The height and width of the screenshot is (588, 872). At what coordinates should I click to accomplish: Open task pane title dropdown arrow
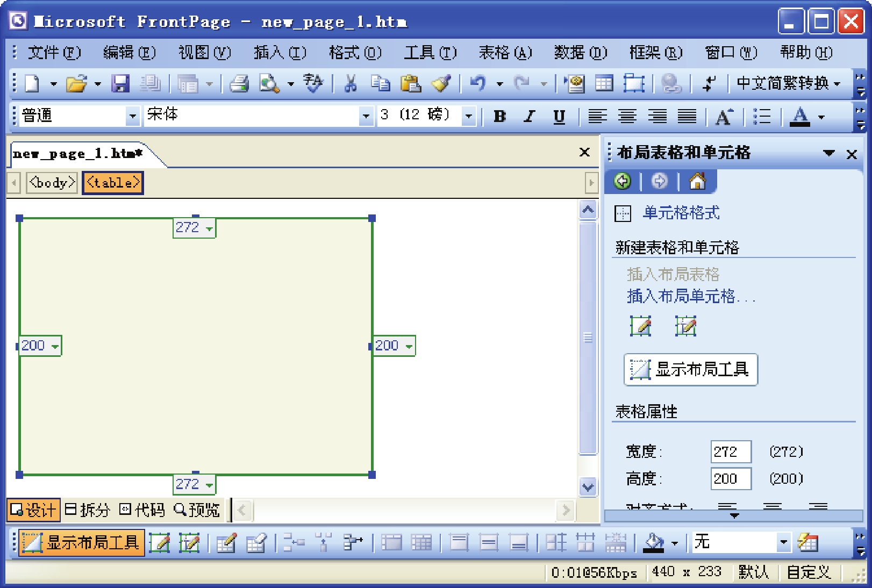(829, 153)
